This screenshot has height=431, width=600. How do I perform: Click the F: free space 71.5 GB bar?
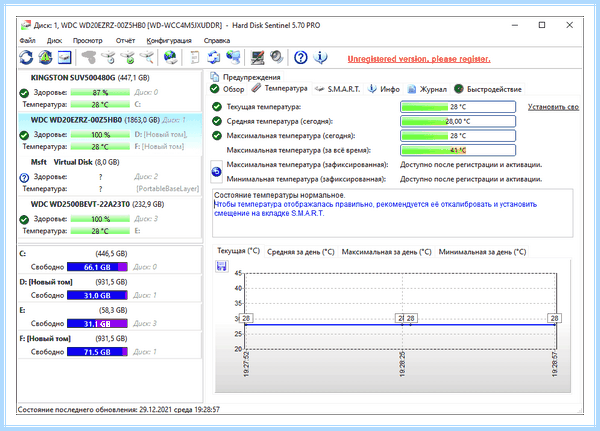click(x=97, y=352)
